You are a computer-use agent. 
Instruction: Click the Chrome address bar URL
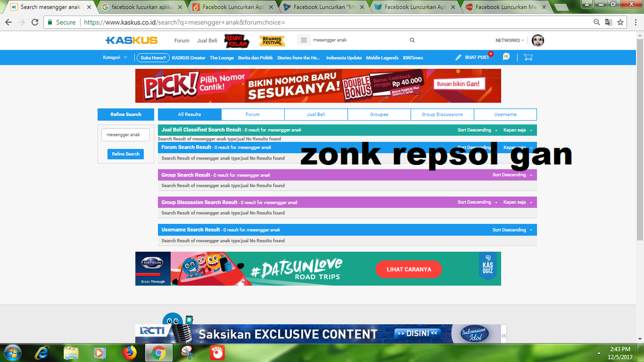(x=184, y=23)
